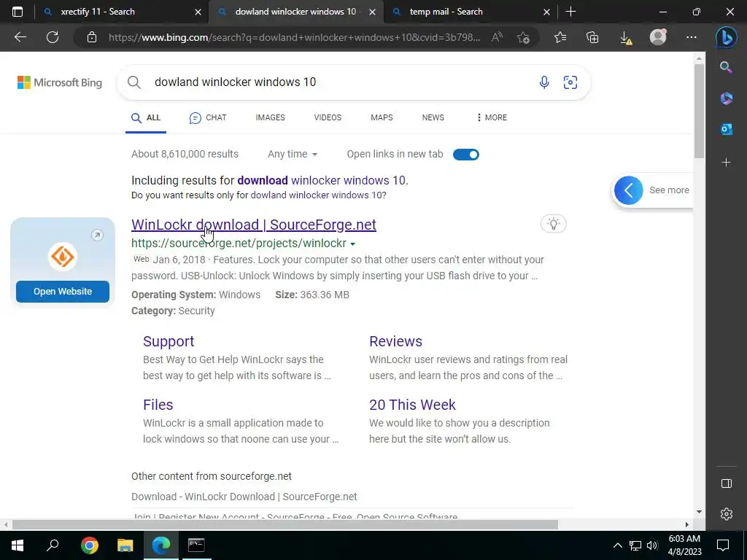Toggle the sidebar panel layout icon
The image size is (747, 560).
pyautogui.click(x=726, y=483)
